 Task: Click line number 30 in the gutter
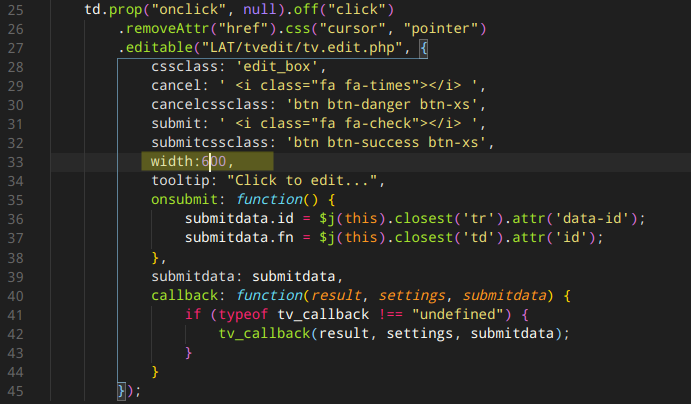pos(15,105)
